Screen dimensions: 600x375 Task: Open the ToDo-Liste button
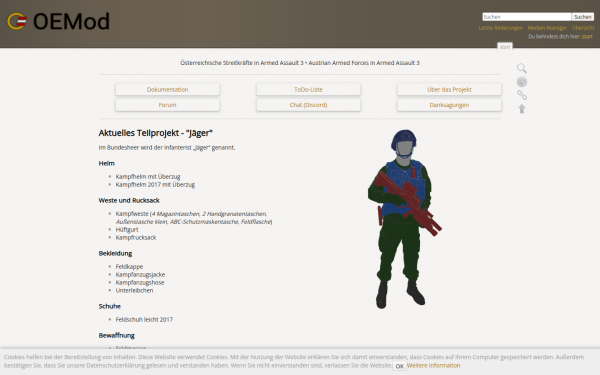(308, 90)
